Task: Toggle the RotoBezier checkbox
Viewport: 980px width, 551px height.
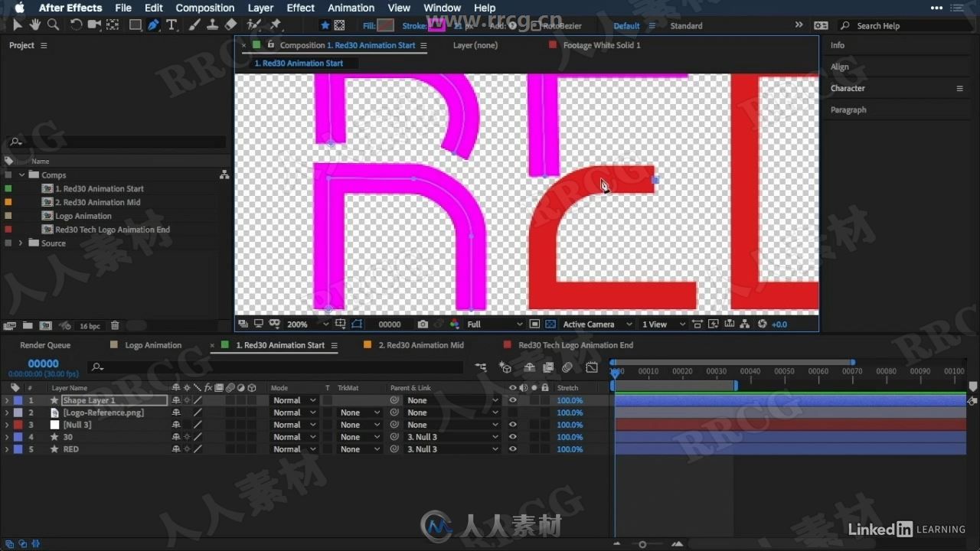Action: tap(535, 26)
